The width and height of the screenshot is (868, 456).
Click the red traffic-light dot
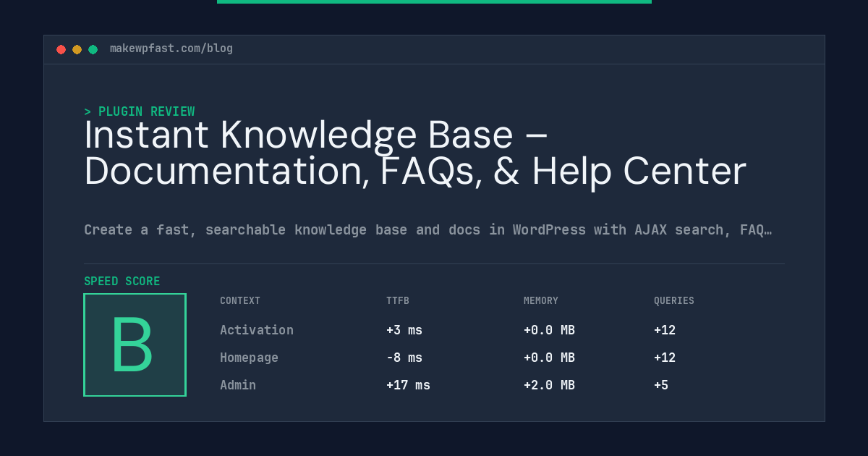(x=61, y=49)
